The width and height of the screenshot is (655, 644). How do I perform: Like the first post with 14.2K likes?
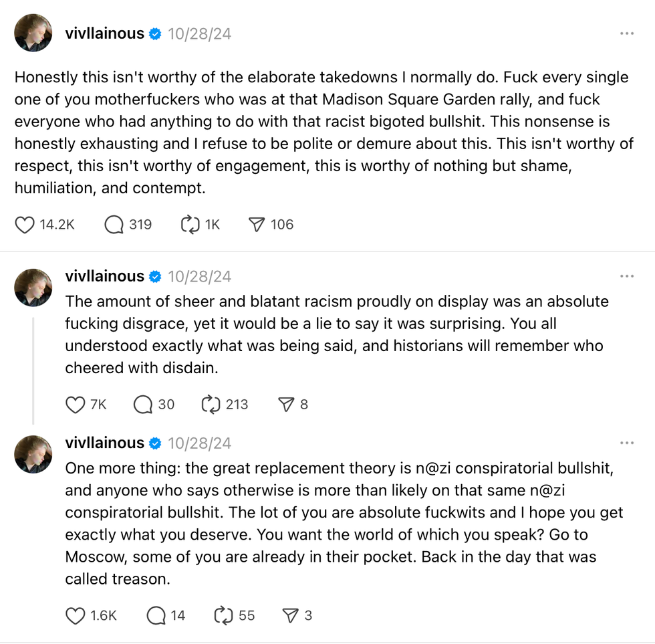[x=25, y=225]
